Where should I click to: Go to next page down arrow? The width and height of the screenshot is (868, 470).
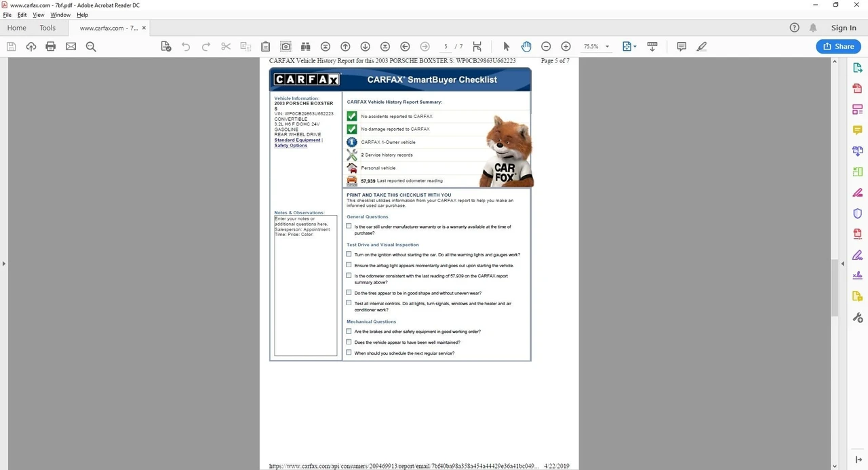[x=365, y=46]
